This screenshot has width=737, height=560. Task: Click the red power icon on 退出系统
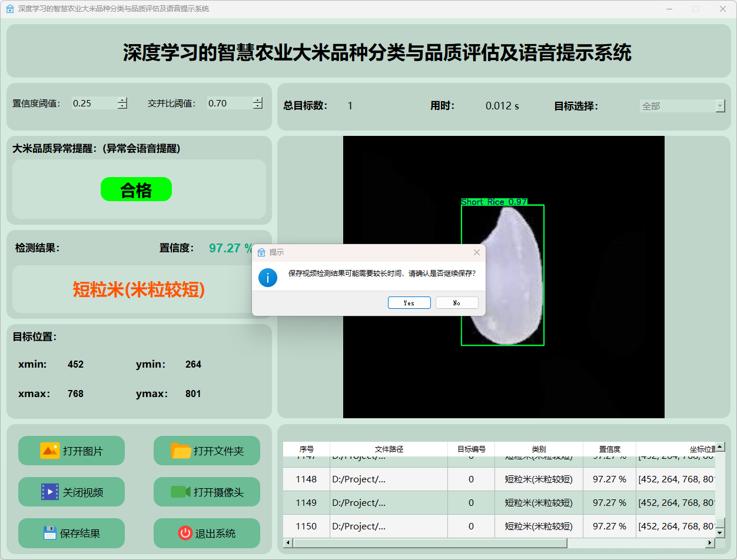185,533
